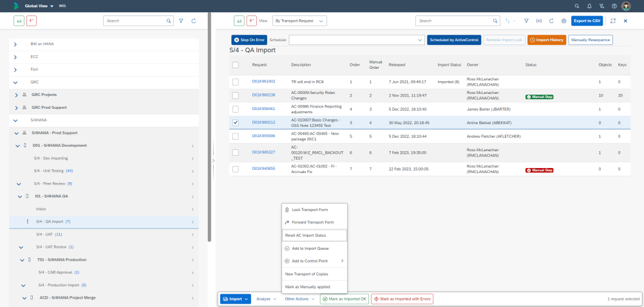Image resolution: width=644 pixels, height=307 pixels.
Task: Expand the BW on HANA tree node
Action: [x=15, y=44]
